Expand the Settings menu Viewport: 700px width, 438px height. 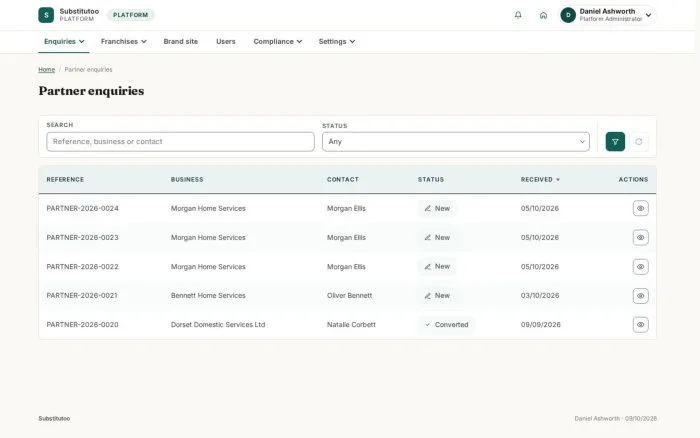337,42
